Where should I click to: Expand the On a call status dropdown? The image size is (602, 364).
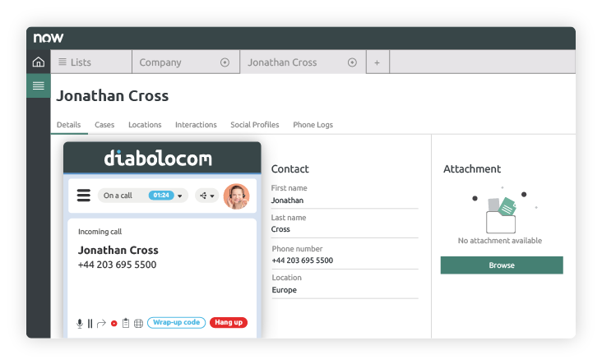[x=180, y=196]
